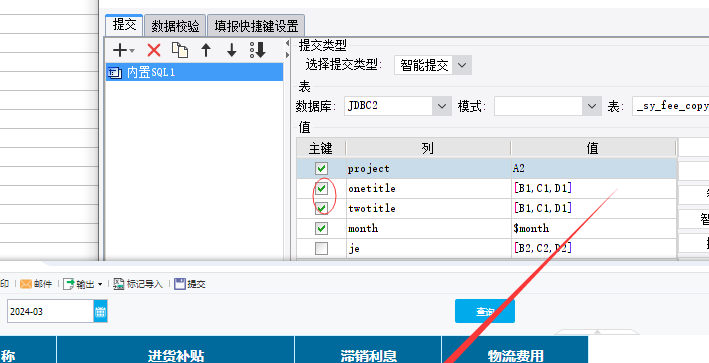This screenshot has height=363, width=709.
Task: Open the 填报快捷键设置 tab
Action: pos(256,26)
